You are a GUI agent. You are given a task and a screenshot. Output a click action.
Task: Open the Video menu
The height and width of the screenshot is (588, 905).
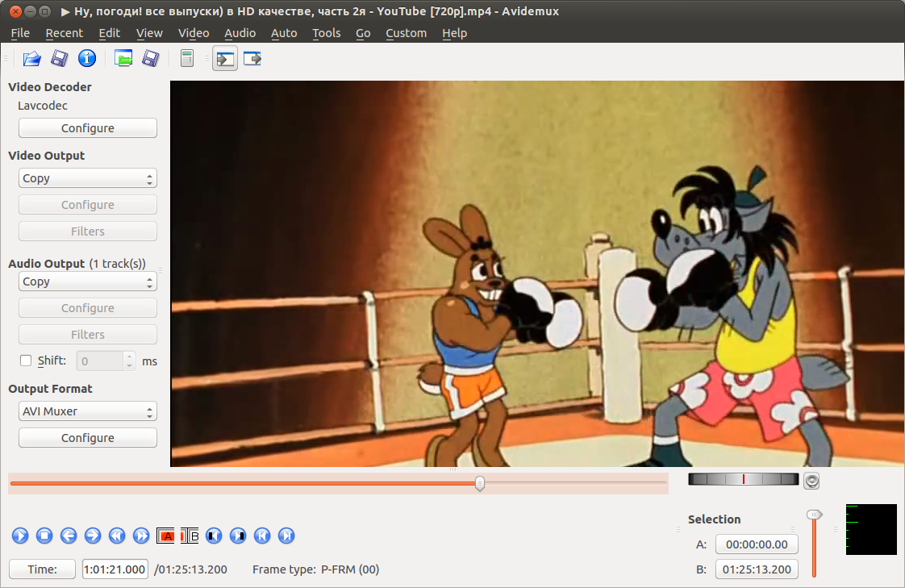point(194,33)
